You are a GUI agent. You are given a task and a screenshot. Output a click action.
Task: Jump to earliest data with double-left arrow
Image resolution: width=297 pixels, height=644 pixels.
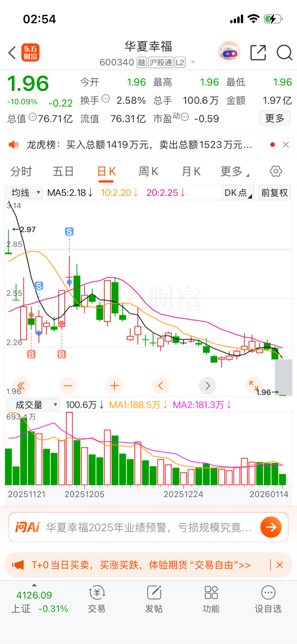(22, 385)
